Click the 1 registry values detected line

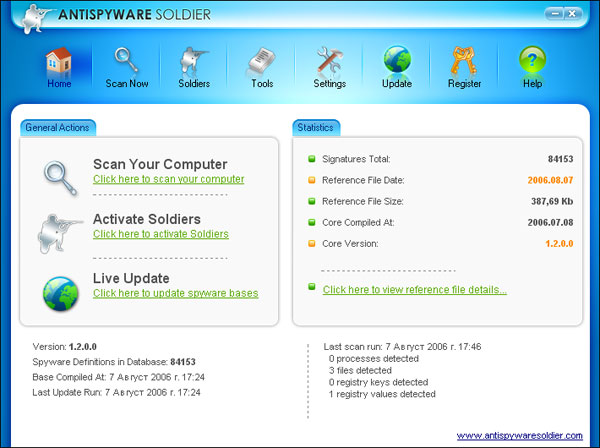(x=382, y=394)
